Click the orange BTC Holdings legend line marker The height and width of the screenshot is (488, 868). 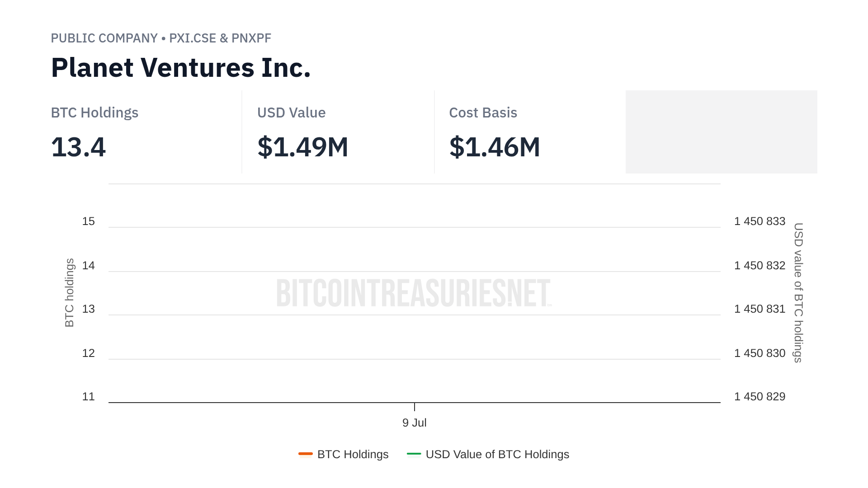tap(306, 454)
